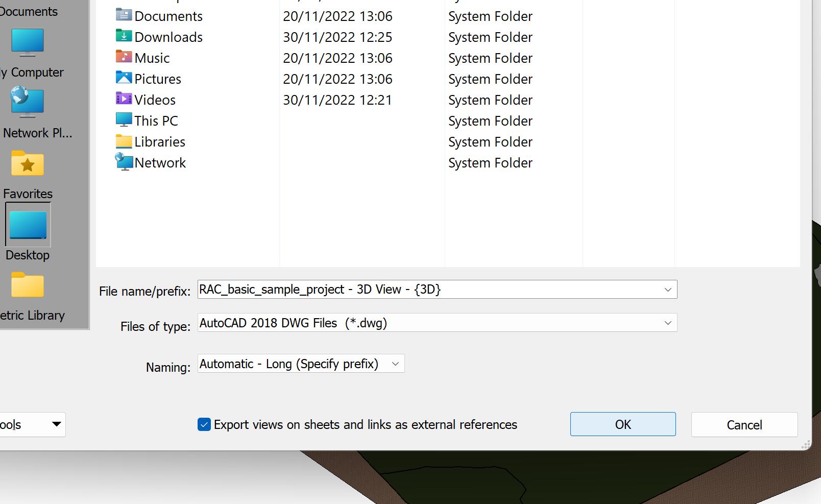Viewport: 821px width, 504px height.
Task: Select the Pictures folder icon
Action: [124, 78]
